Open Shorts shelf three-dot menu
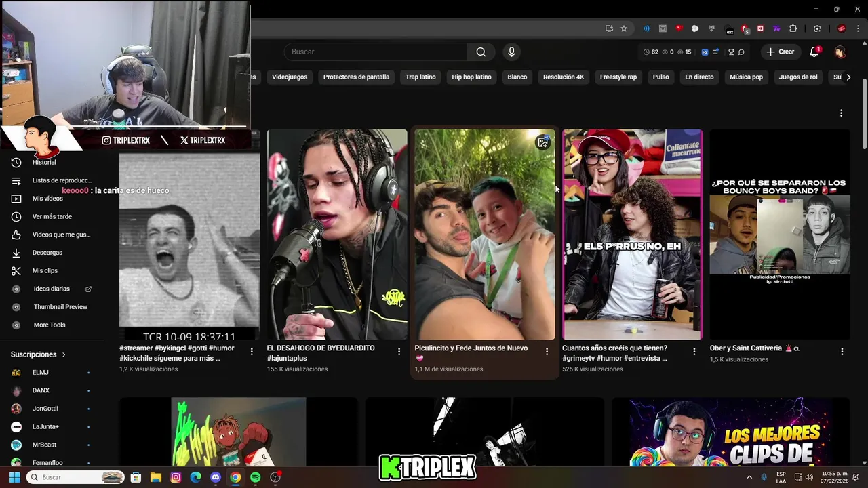The height and width of the screenshot is (488, 868). click(841, 113)
